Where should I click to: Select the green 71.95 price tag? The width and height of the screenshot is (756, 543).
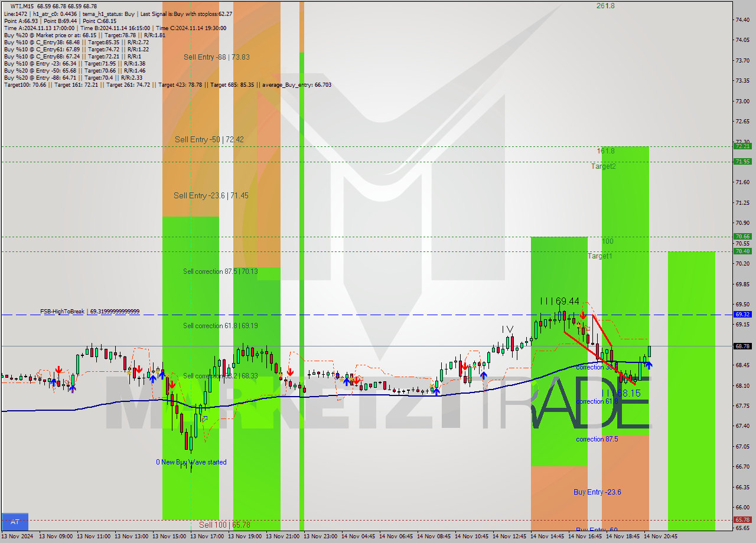click(x=742, y=162)
